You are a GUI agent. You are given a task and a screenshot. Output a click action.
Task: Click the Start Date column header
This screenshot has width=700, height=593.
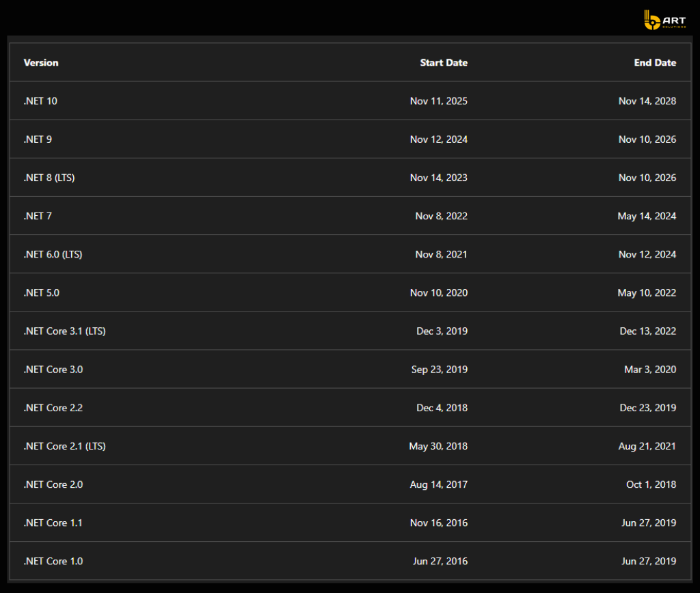pyautogui.click(x=444, y=63)
